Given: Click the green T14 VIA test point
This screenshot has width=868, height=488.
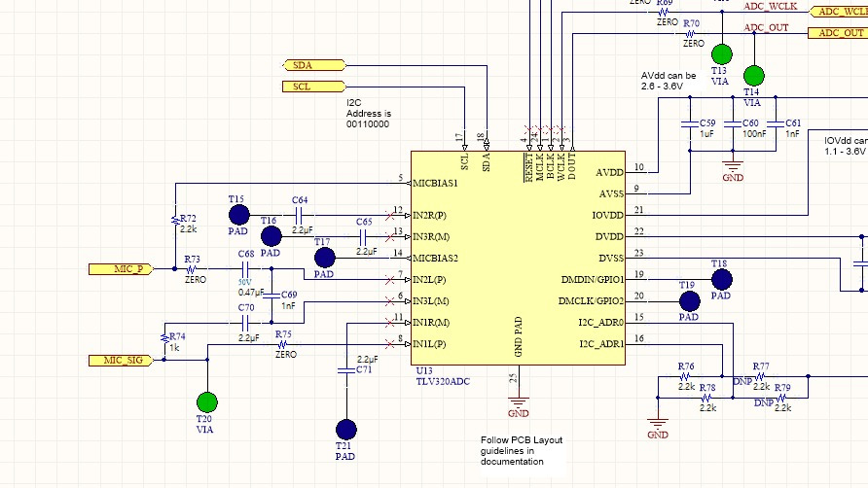Looking at the screenshot, I should coord(754,76).
